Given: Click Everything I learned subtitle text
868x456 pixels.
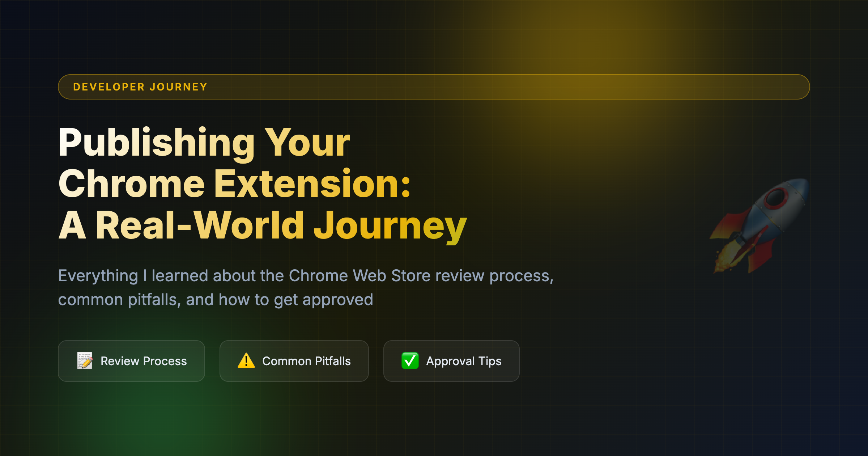Looking at the screenshot, I should [133, 276].
